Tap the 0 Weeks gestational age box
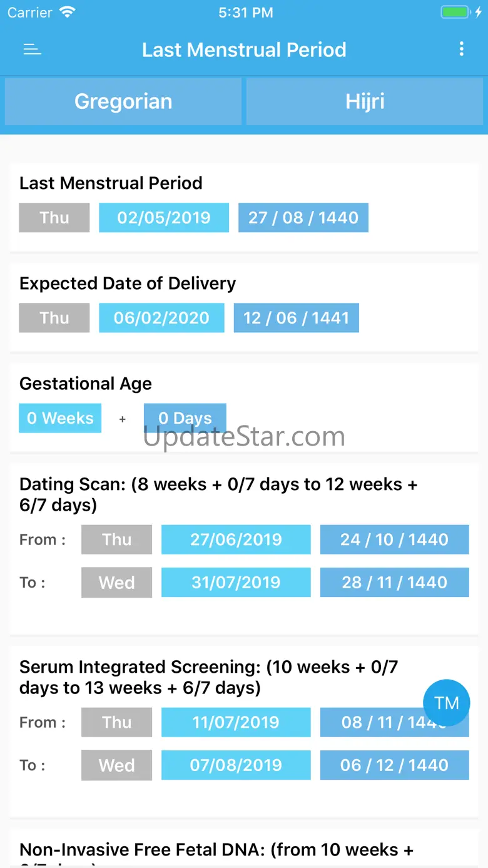 click(60, 418)
